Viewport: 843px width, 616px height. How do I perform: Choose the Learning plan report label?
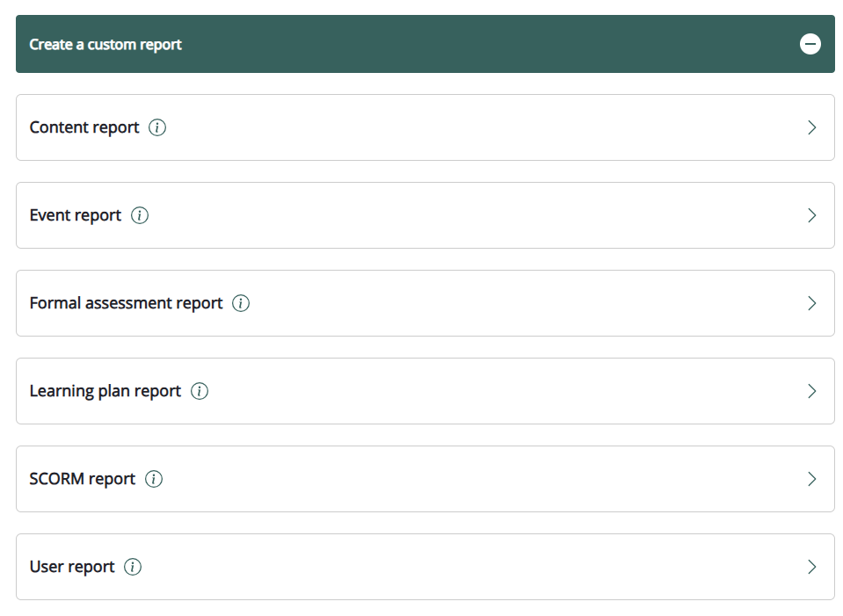(105, 391)
